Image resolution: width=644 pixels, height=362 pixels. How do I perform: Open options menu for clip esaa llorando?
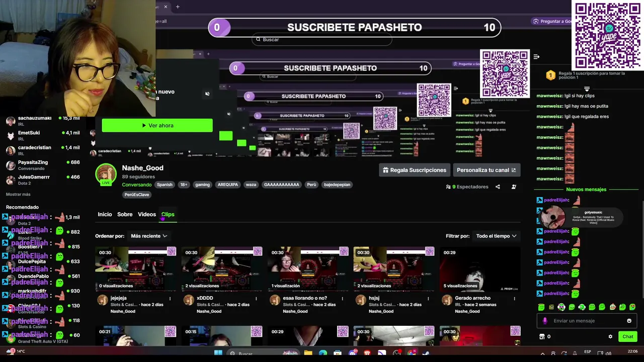click(342, 298)
